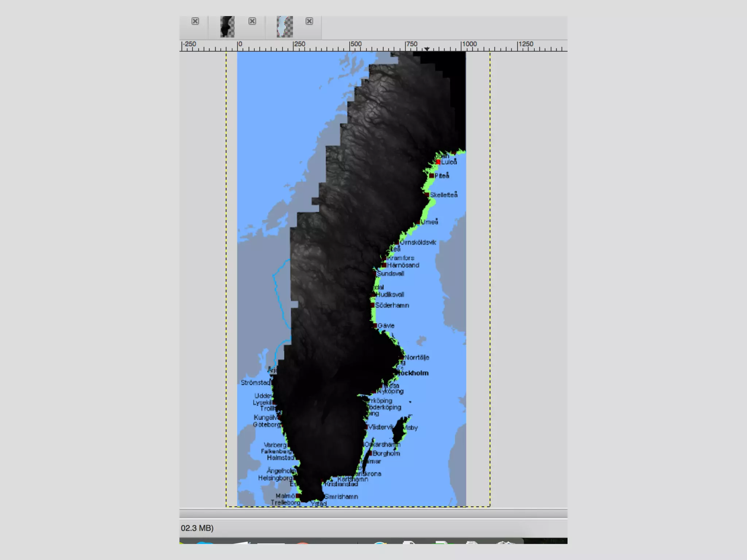Click the Skellefteå city marker on coast
This screenshot has width=747, height=560.
427,195
